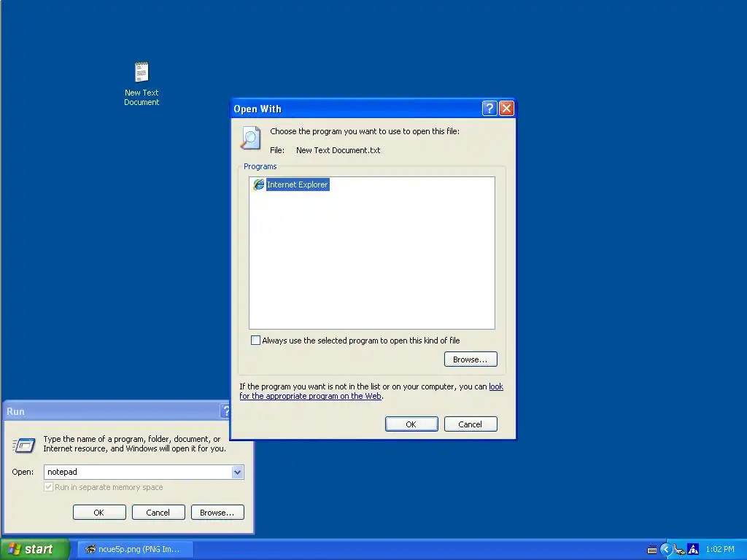Click the taskbar clock showing 1:02 PM
The image size is (747, 560).
point(720,550)
